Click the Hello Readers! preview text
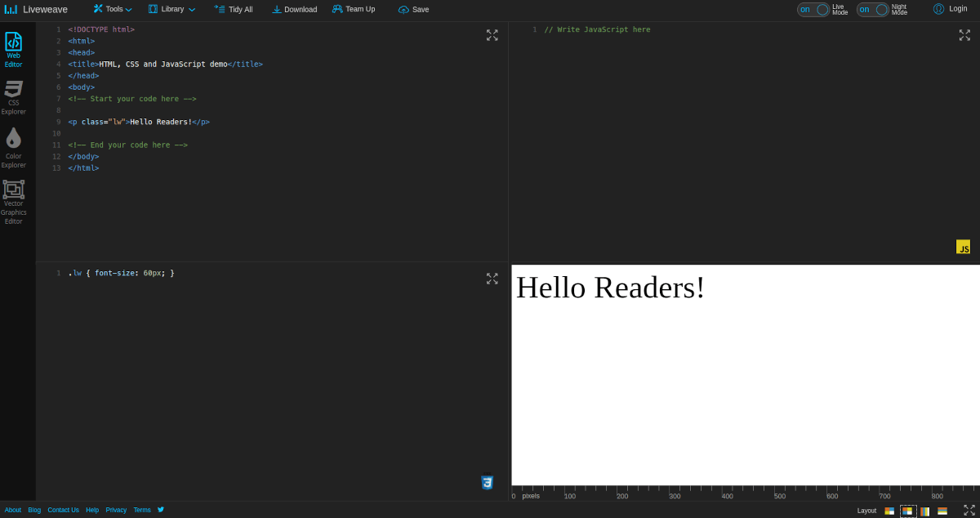The image size is (980, 518). tap(610, 288)
